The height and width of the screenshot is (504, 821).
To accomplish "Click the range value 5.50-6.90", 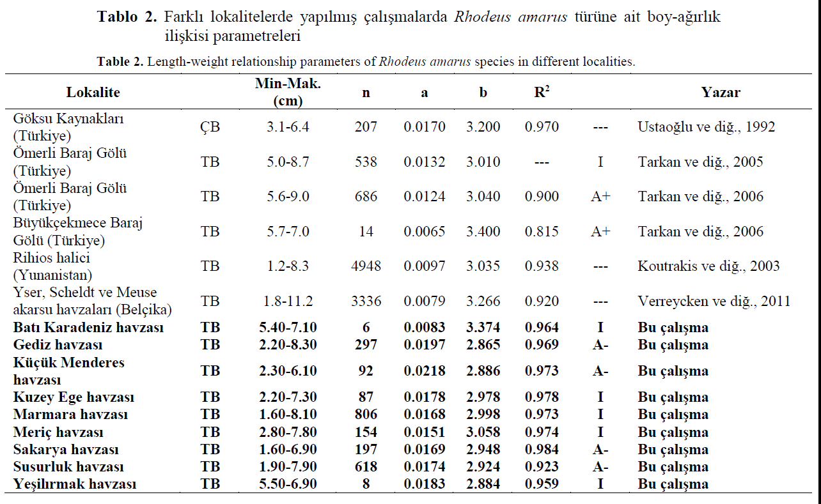I will (x=288, y=484).
